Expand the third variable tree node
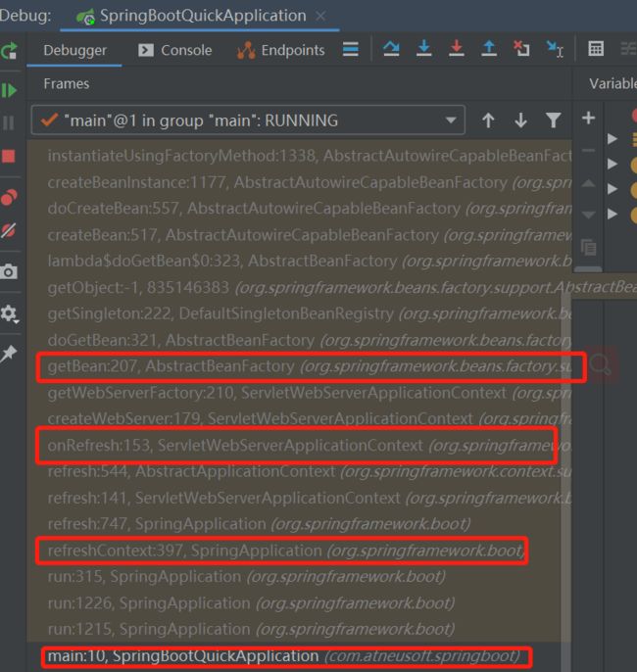 pos(612,189)
